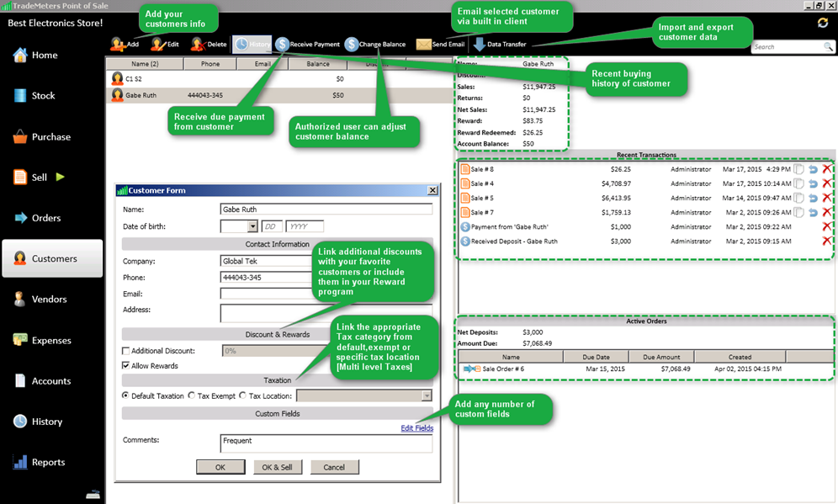
Task: Open the Date of birth month dropdown
Action: point(252,226)
